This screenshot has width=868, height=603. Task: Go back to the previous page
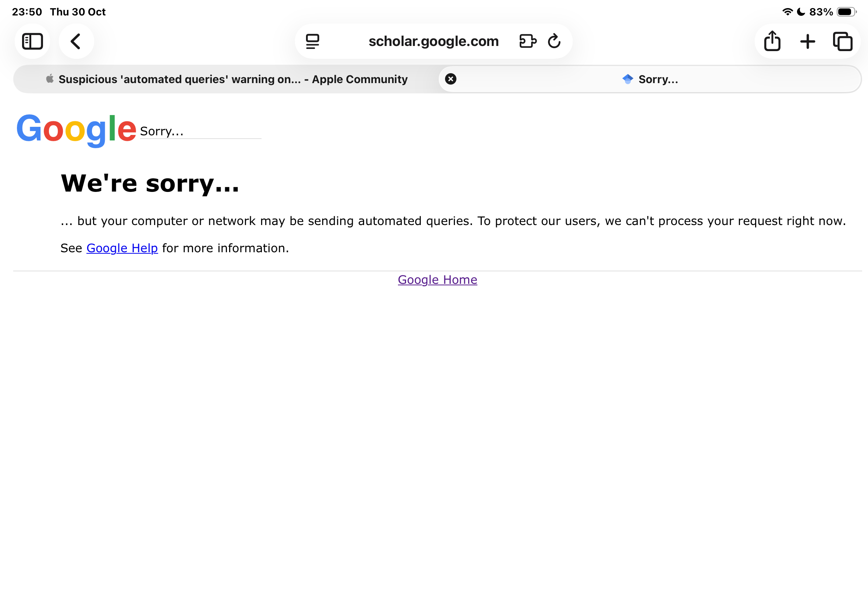tap(76, 41)
